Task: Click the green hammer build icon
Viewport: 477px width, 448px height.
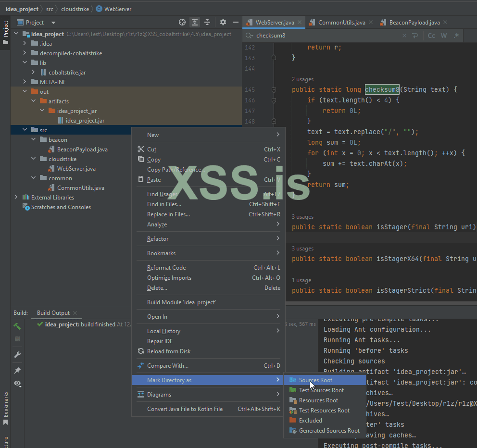Action: [17, 326]
